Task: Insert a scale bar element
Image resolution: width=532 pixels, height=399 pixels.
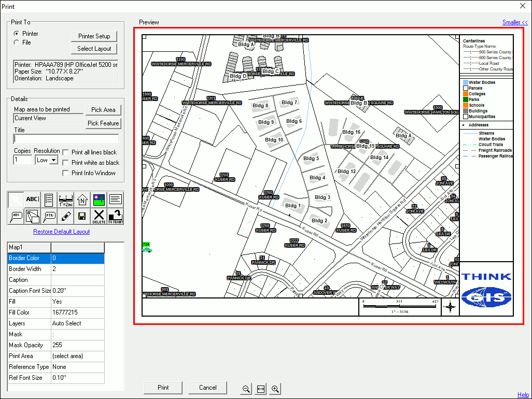Action: pos(66,199)
